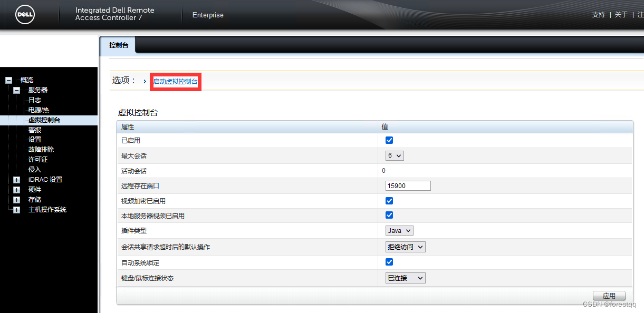644x313 pixels.
Task: Open the 关于 link in header
Action: [621, 15]
